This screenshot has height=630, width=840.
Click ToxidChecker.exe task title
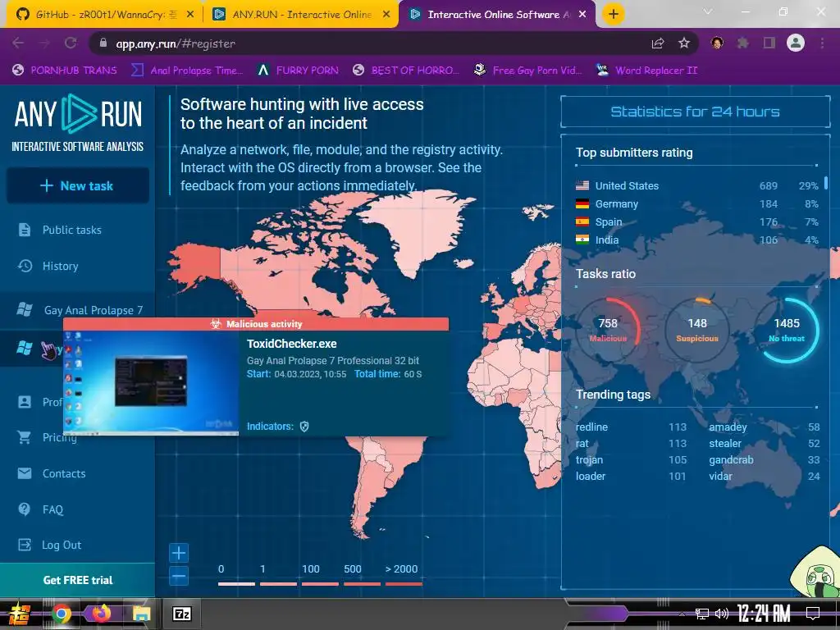[291, 344]
